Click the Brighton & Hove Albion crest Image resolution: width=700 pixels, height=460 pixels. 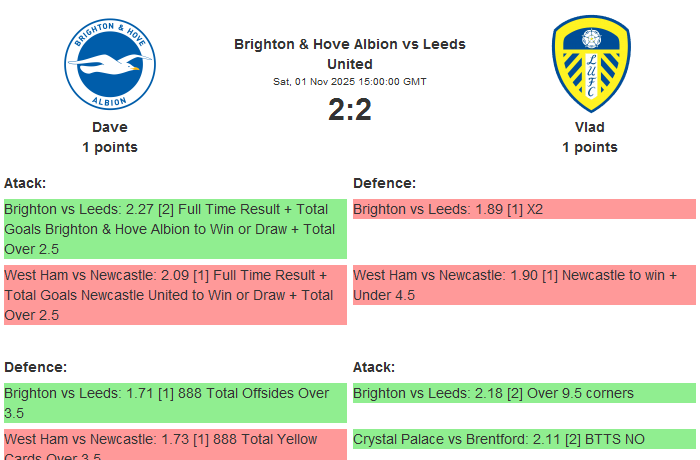click(x=109, y=63)
